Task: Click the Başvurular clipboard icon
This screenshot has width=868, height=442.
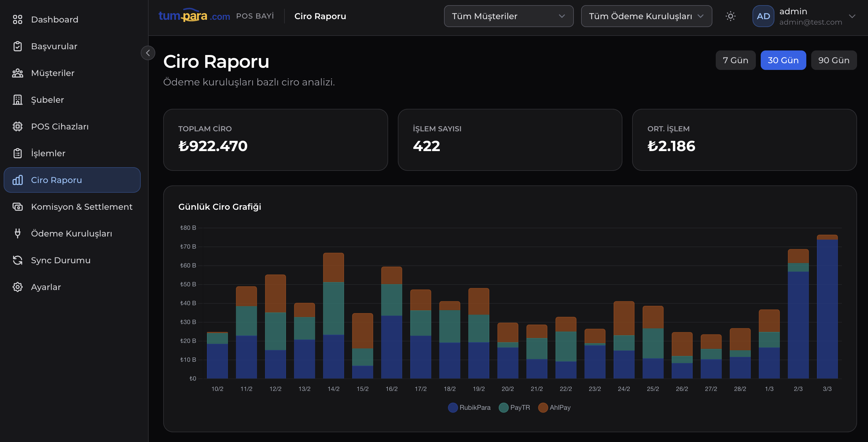Action: 18,46
